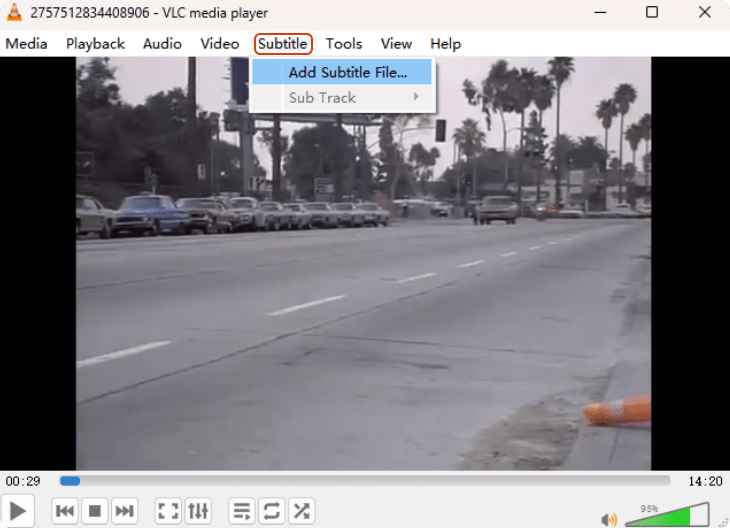Click the total duration 14:20 label
Image resolution: width=730 pixels, height=528 pixels.
[x=705, y=481]
